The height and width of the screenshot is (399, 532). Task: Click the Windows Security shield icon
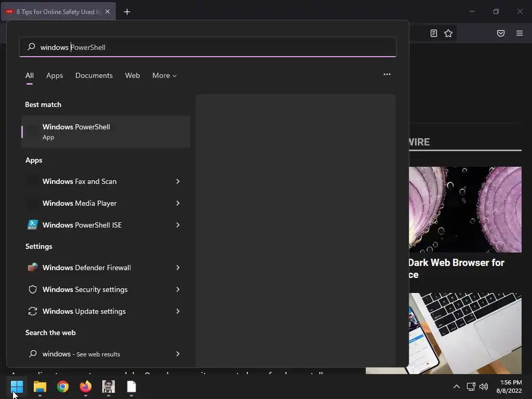tap(33, 289)
